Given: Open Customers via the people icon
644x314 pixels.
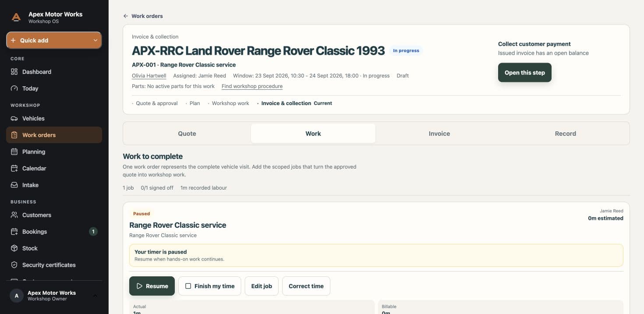Looking at the screenshot, I should coord(14,215).
